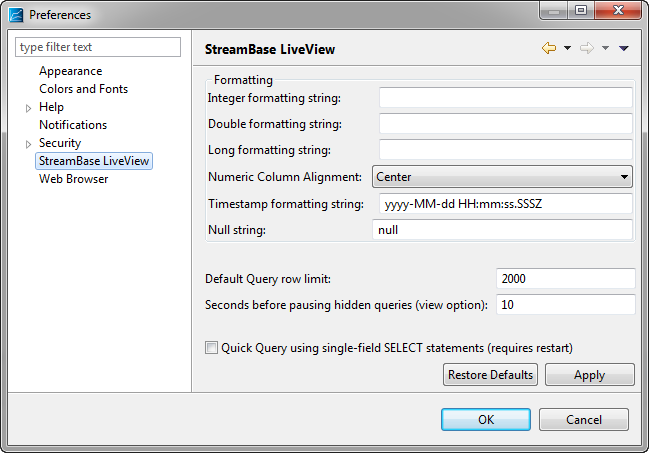The image size is (649, 453).
Task: Open the forward history dropdown arrow
Action: pos(605,48)
